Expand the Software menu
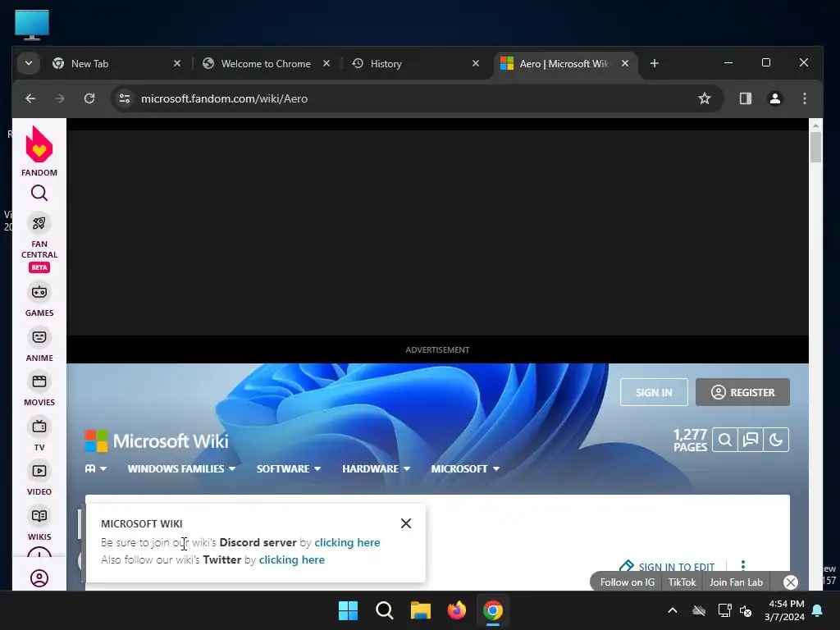Screen dimensions: 840x630 pos(289,468)
